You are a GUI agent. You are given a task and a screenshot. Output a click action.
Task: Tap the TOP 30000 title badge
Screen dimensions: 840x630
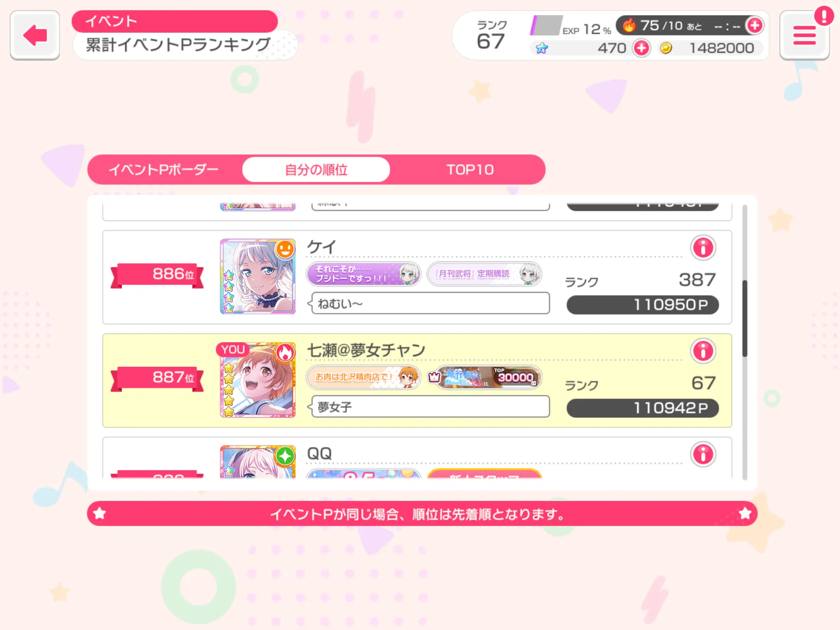coord(484,377)
